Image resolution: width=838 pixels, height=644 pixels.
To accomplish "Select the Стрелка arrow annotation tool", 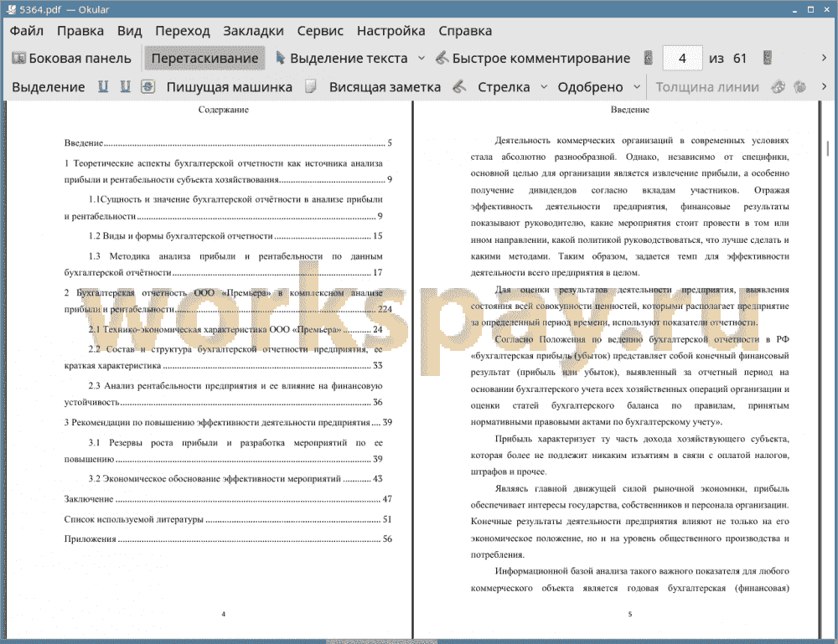I will [x=504, y=87].
